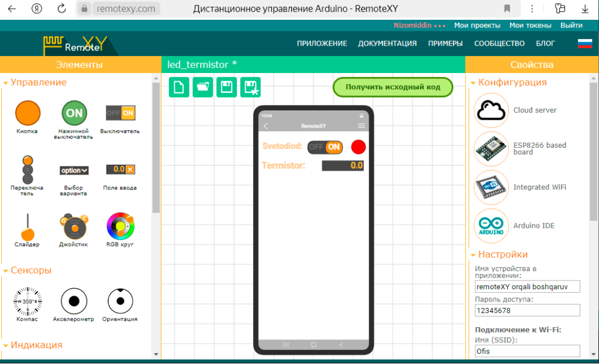599x364 pixels.
Task: Click the save-as icon with asterisk
Action: (x=250, y=88)
